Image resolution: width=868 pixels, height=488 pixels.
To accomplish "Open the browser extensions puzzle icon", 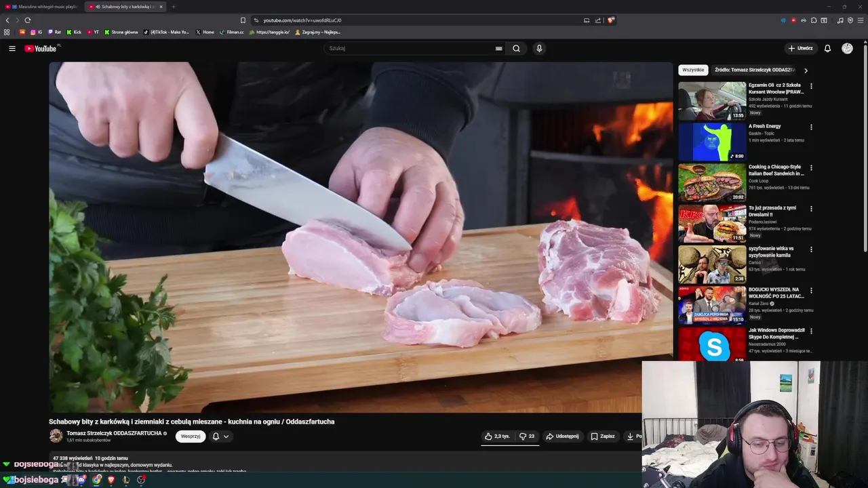I will click(814, 20).
